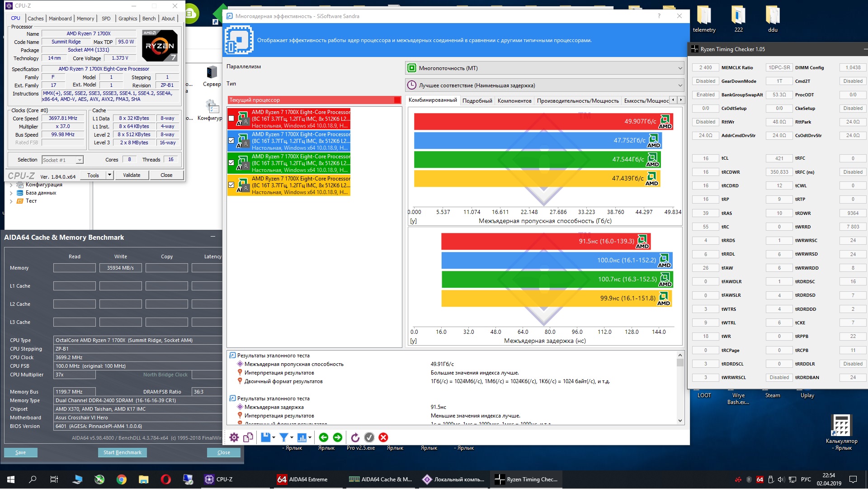868x489 pixels.
Task: Click the Validate button in CPU-Z
Action: (x=132, y=175)
